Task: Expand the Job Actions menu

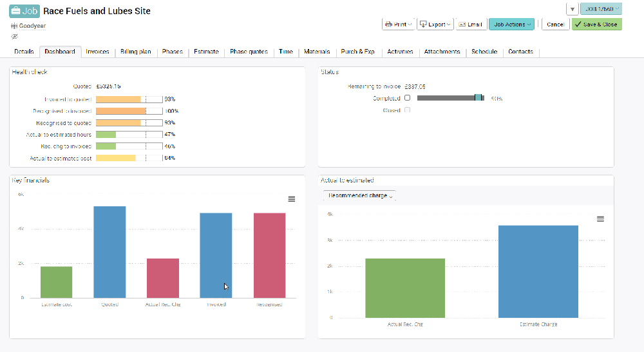Action: [x=512, y=24]
